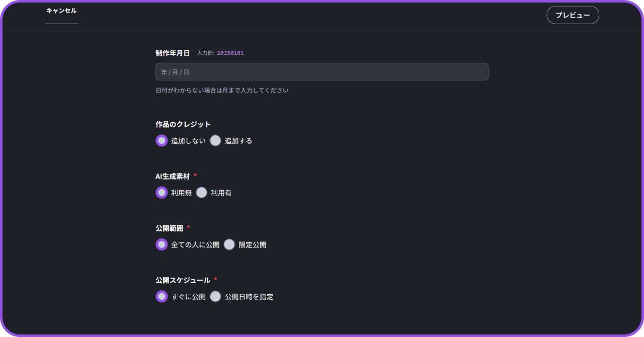Click the キャンセル link

(61, 11)
